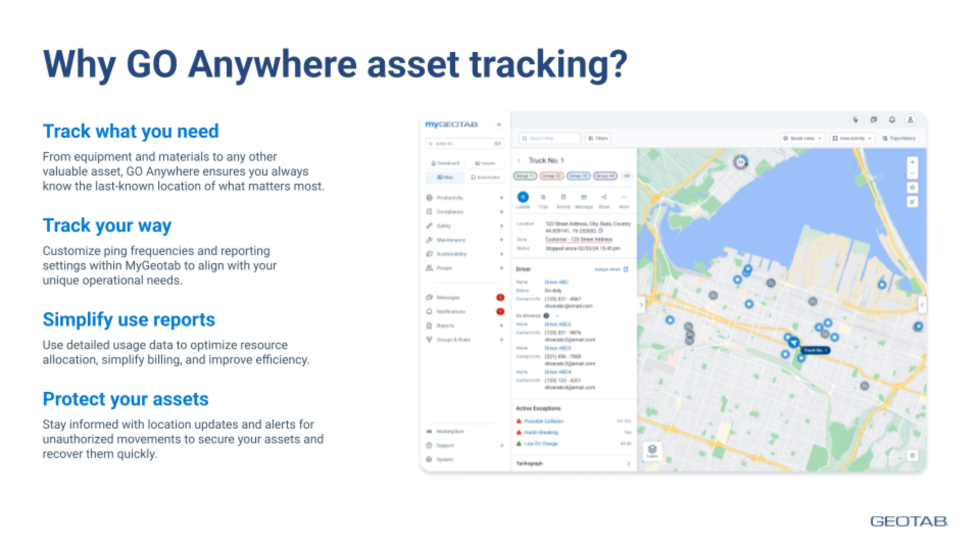Show the +4 additional groups
Image resolution: width=980 pixels, height=551 pixels.
pos(626,176)
